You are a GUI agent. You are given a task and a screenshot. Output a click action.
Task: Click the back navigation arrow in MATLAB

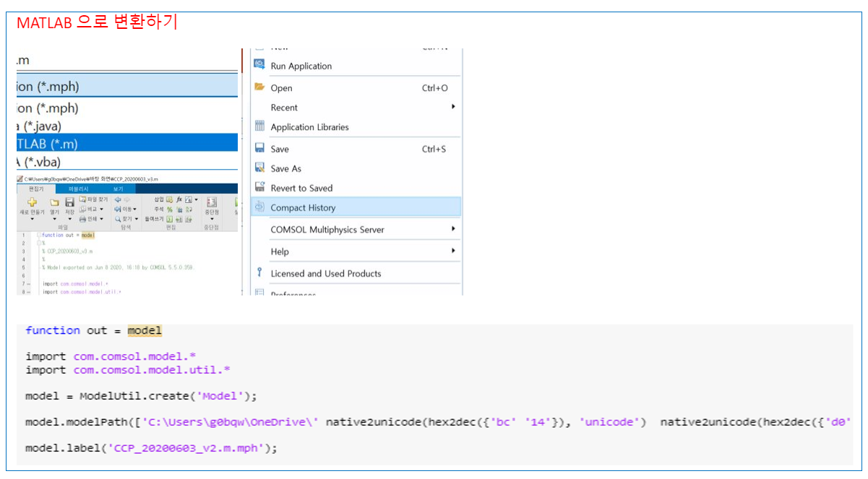click(118, 199)
